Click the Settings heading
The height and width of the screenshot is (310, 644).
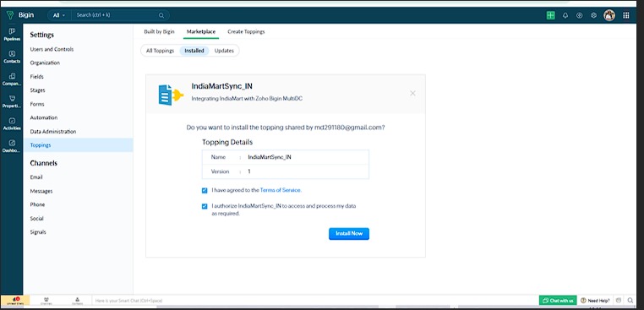coord(42,35)
